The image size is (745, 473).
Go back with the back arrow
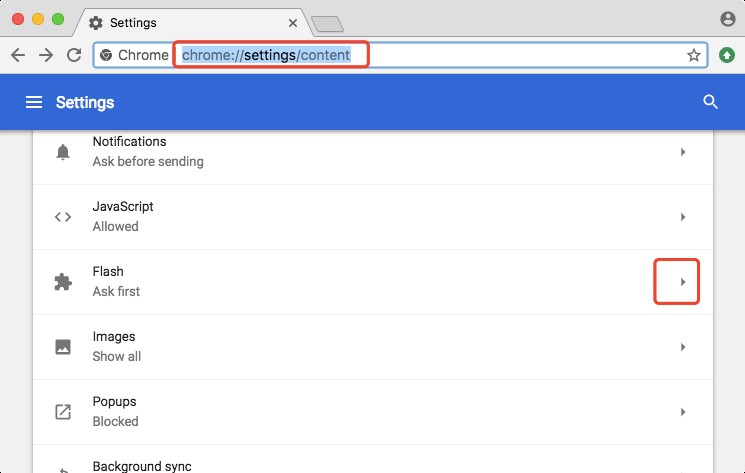(x=18, y=55)
